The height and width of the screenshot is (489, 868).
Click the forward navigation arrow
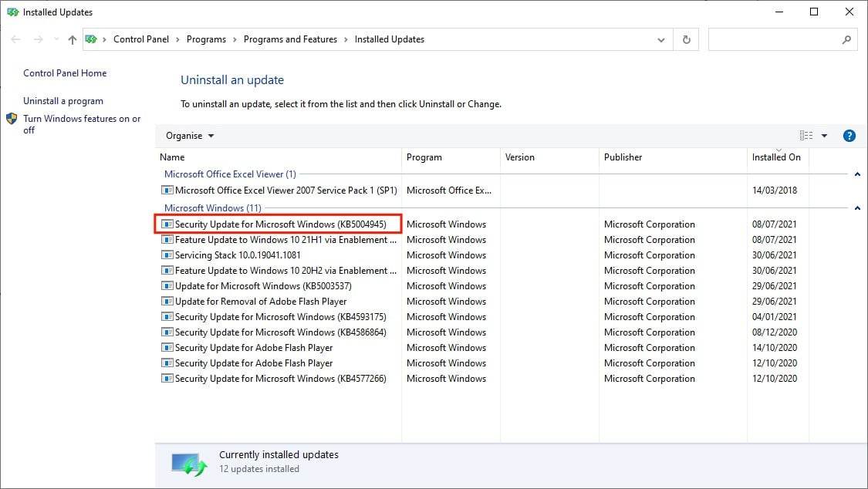(x=37, y=39)
